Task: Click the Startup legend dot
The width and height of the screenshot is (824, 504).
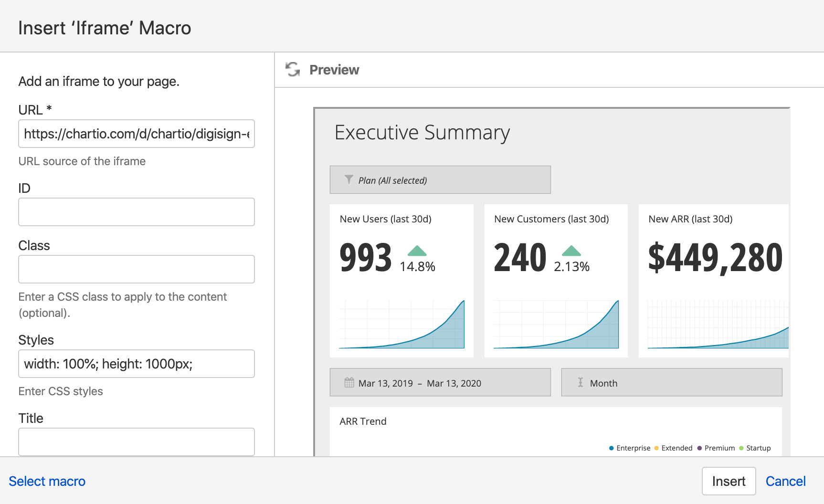Action: pyautogui.click(x=741, y=448)
